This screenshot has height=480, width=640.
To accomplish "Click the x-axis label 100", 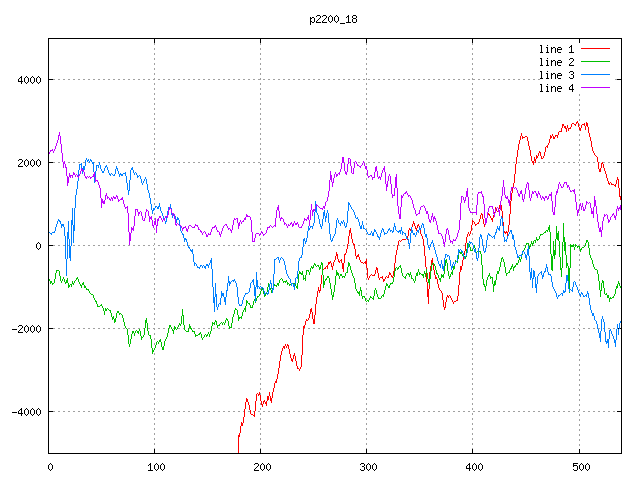I will [156, 467].
